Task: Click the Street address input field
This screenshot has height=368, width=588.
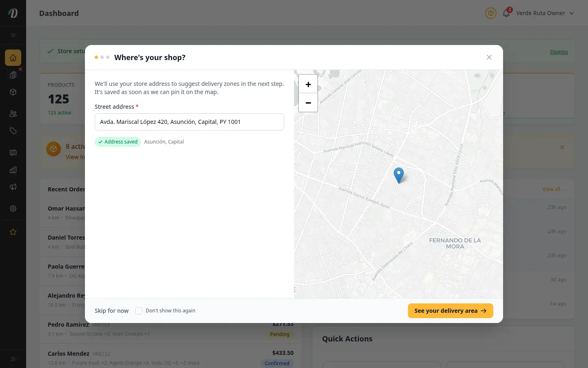Action: pos(189,122)
